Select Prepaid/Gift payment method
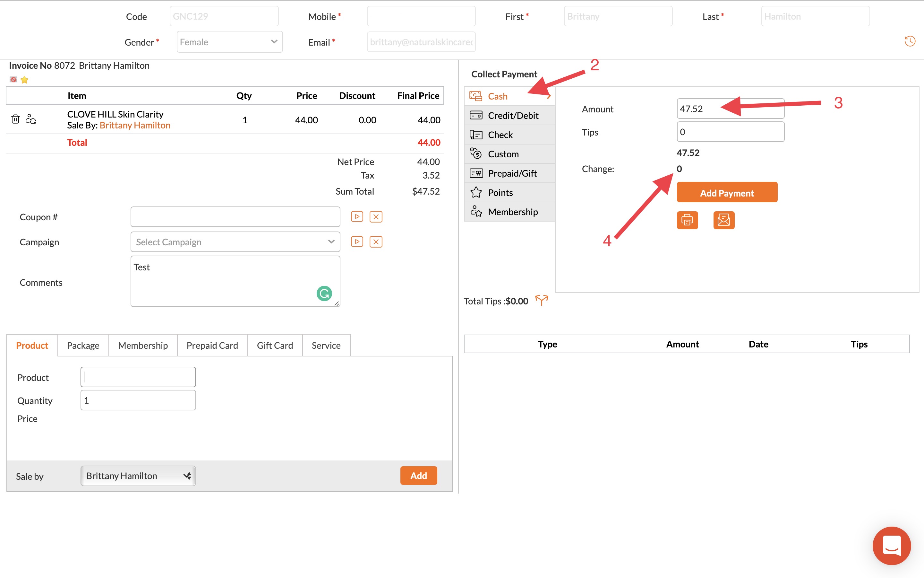The height and width of the screenshot is (578, 924). point(510,173)
